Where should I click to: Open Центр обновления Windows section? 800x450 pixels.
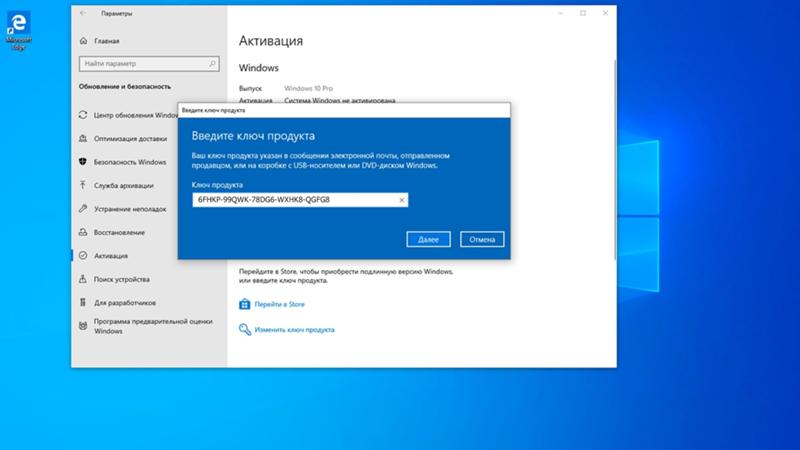coord(135,115)
